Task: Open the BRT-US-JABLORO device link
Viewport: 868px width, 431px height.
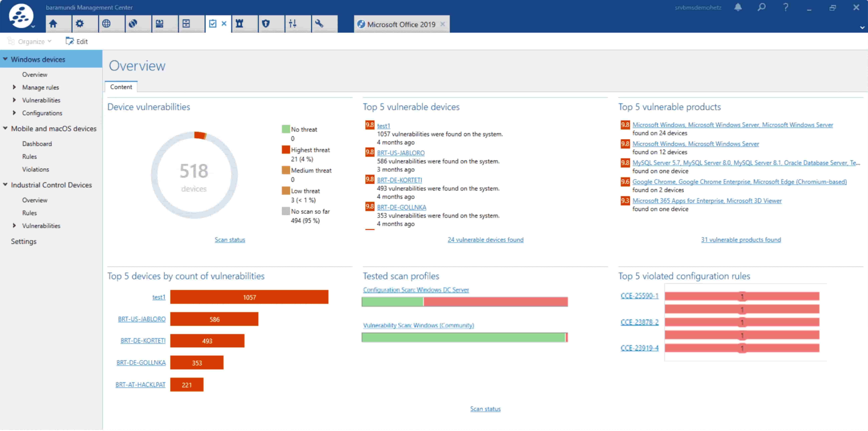Action: coord(401,153)
